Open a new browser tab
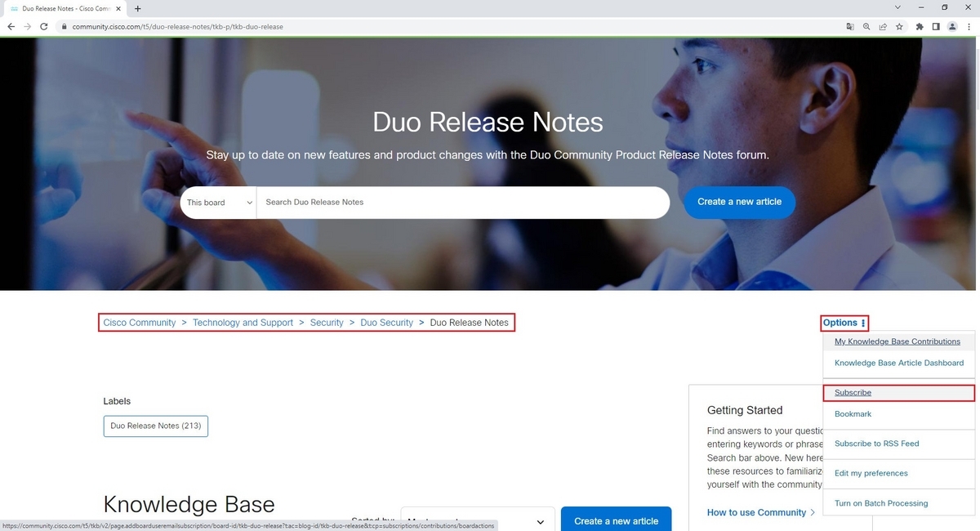Screen dimensions: 980x531 coord(137,8)
